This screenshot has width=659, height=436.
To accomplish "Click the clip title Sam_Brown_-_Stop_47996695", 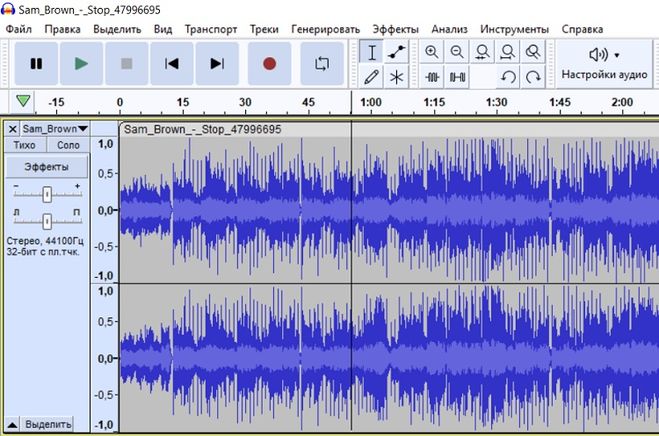I will (x=203, y=129).
